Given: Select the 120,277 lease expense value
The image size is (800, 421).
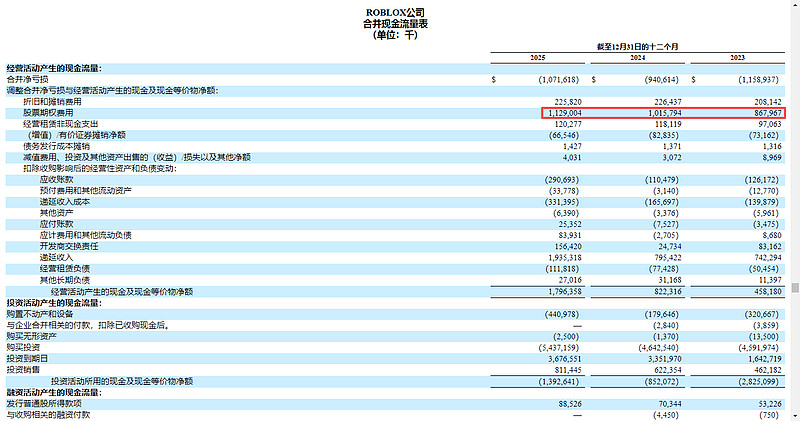Looking at the screenshot, I should pyautogui.click(x=568, y=124).
